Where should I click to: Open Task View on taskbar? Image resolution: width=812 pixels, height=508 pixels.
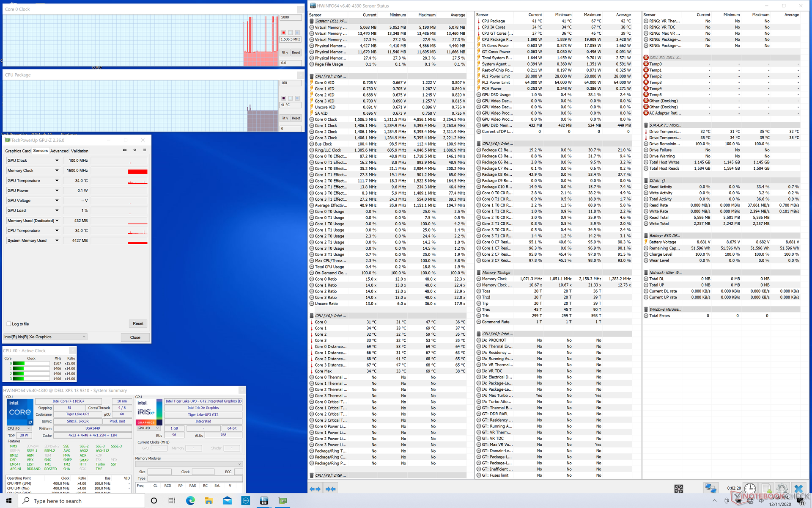[172, 501]
